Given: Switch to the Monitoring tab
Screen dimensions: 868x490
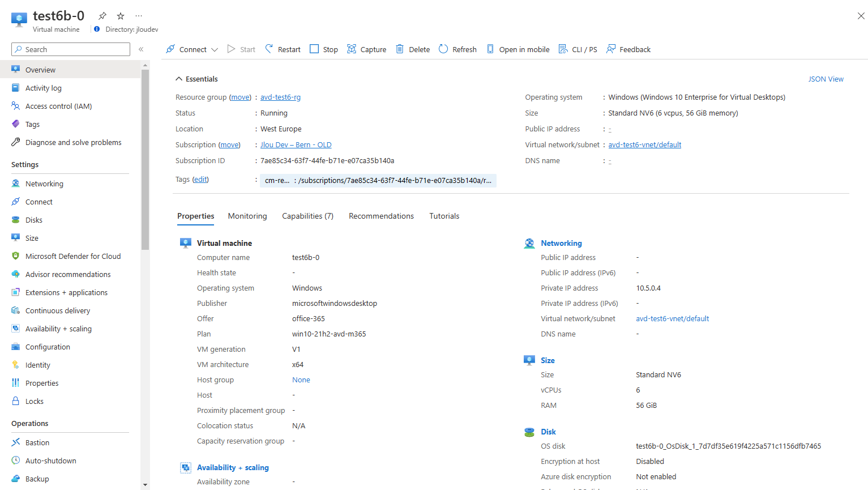Looking at the screenshot, I should (x=247, y=216).
